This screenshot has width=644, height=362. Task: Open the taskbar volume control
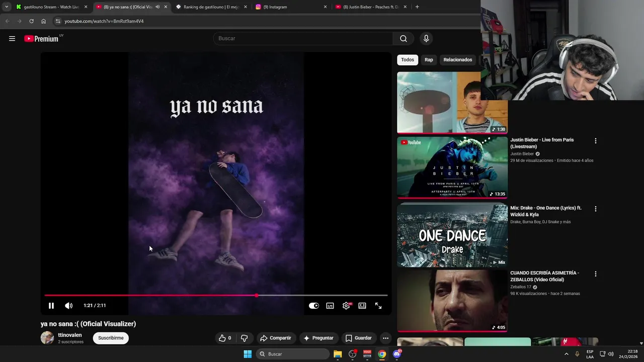click(x=611, y=354)
